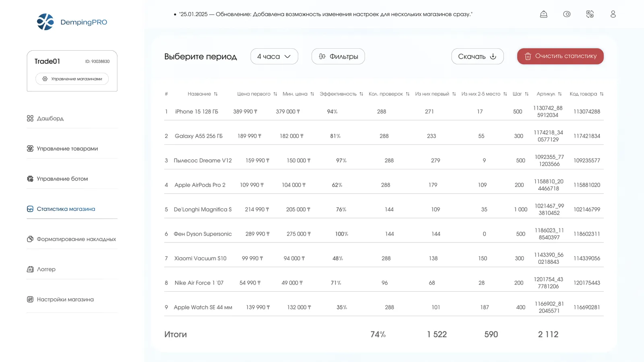Click the Xiaomi Vacuum S10 name
This screenshot has height=362, width=644.
[x=200, y=258]
